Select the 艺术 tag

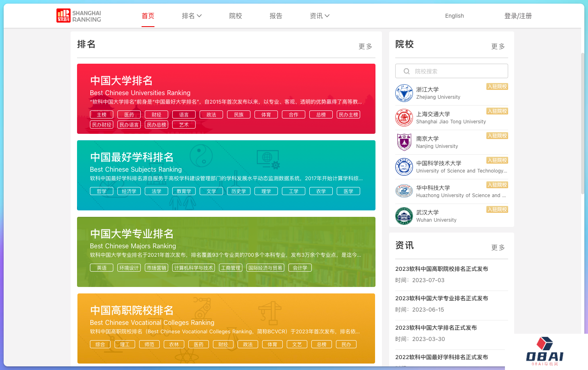click(x=184, y=125)
